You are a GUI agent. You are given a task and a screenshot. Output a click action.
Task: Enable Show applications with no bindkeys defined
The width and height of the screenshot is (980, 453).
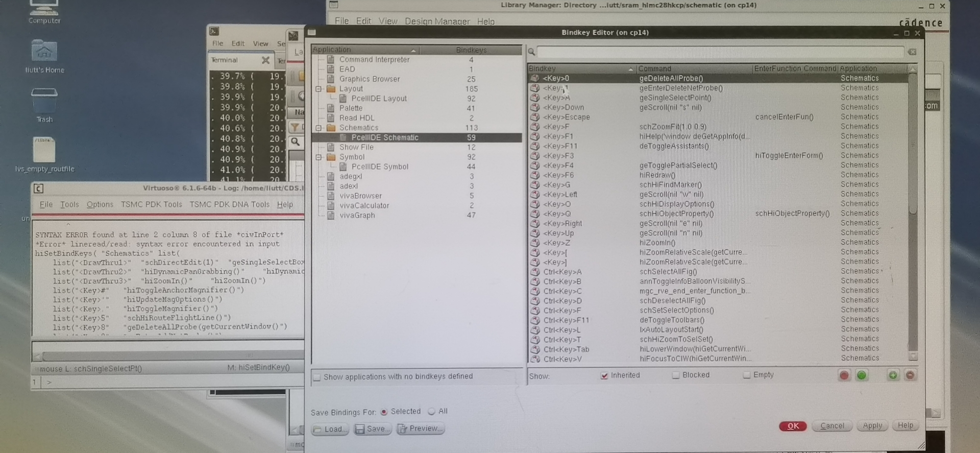click(317, 377)
